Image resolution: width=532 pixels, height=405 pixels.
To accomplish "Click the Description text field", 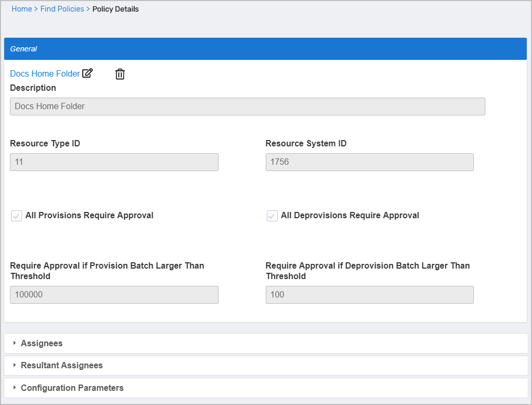I will 247,106.
